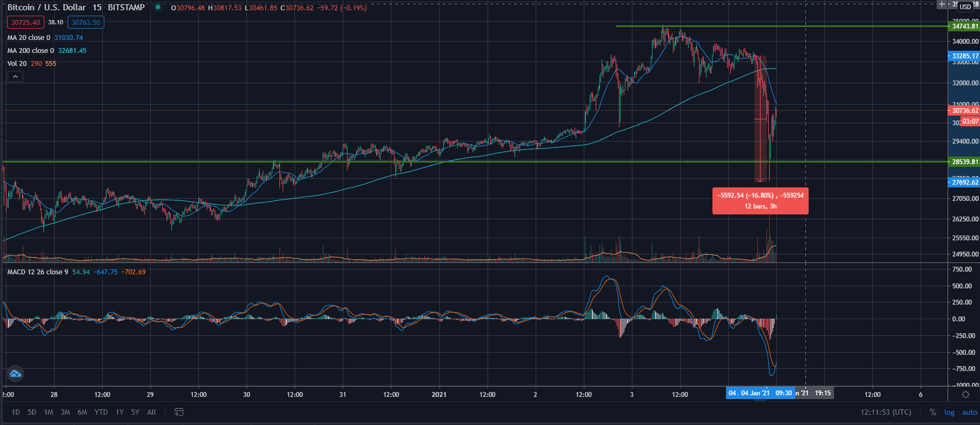Click the plus button on price axis
Image resolution: width=980 pixels, height=425 pixels.
tap(942, 4)
